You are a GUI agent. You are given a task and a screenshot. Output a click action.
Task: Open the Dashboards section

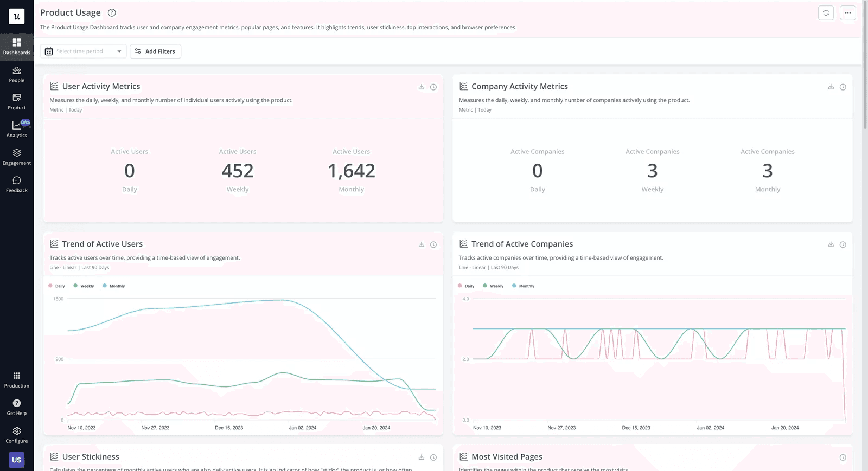tap(17, 47)
